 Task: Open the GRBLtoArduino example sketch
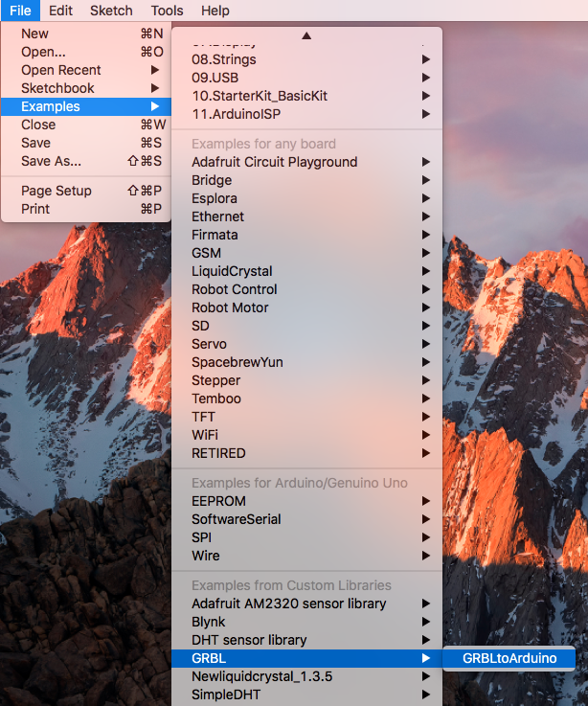tap(509, 658)
